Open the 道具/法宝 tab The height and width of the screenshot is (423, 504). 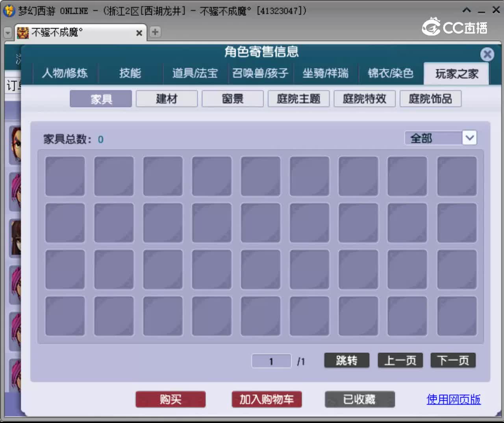tap(195, 73)
